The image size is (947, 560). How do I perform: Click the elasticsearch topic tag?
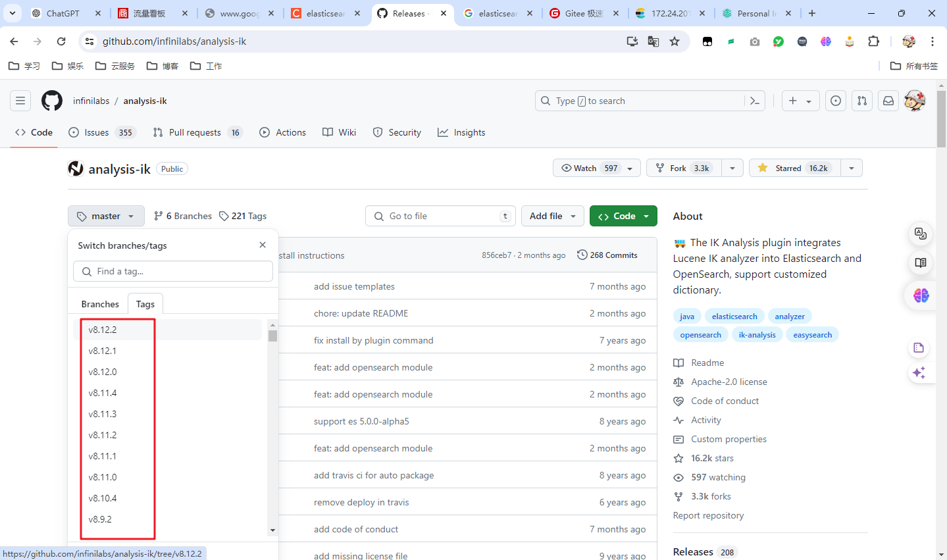734,316
